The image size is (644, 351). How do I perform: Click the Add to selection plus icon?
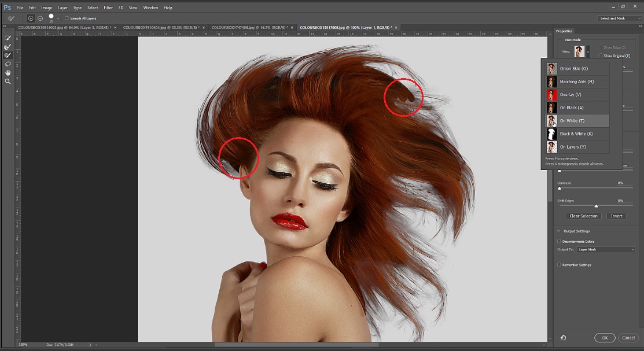(31, 19)
